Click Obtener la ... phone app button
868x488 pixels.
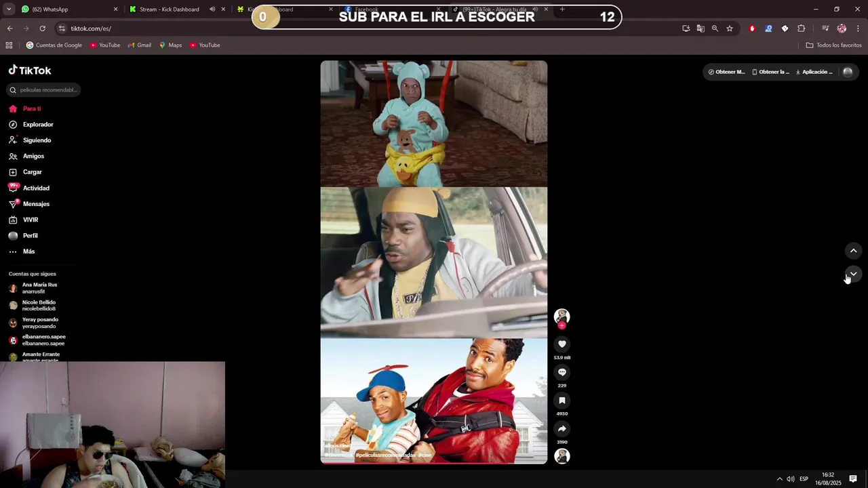tap(770, 72)
